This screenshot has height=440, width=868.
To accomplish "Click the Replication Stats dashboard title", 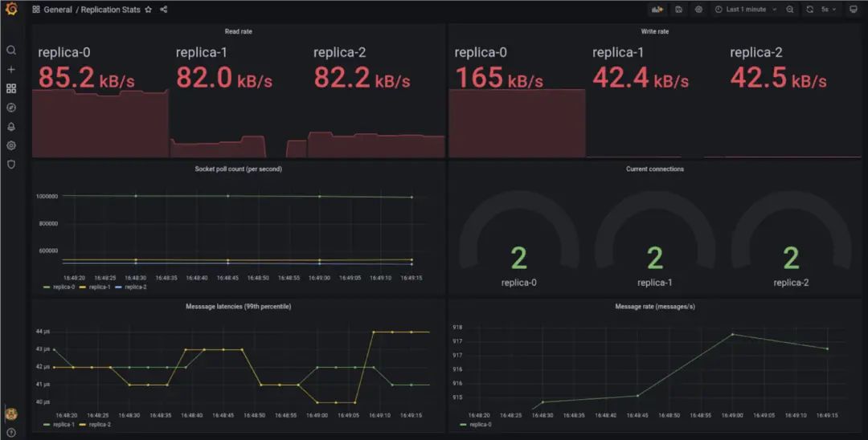I will 111,10.
